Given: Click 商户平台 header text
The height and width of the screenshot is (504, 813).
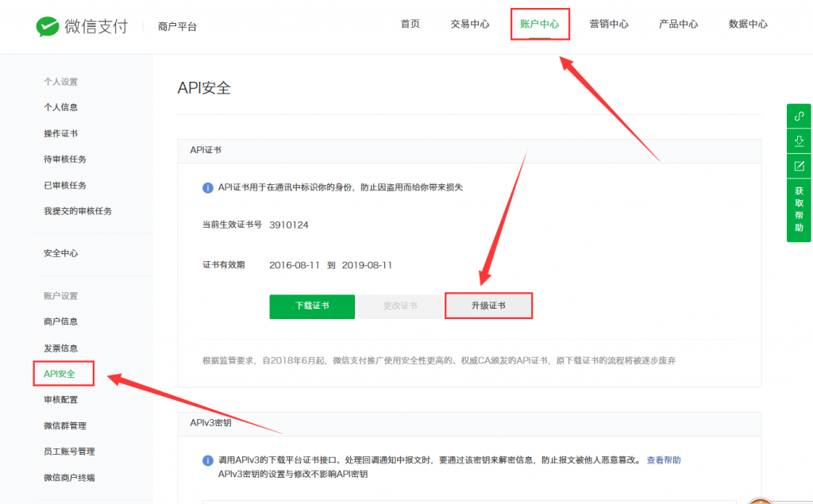Looking at the screenshot, I should (x=177, y=26).
